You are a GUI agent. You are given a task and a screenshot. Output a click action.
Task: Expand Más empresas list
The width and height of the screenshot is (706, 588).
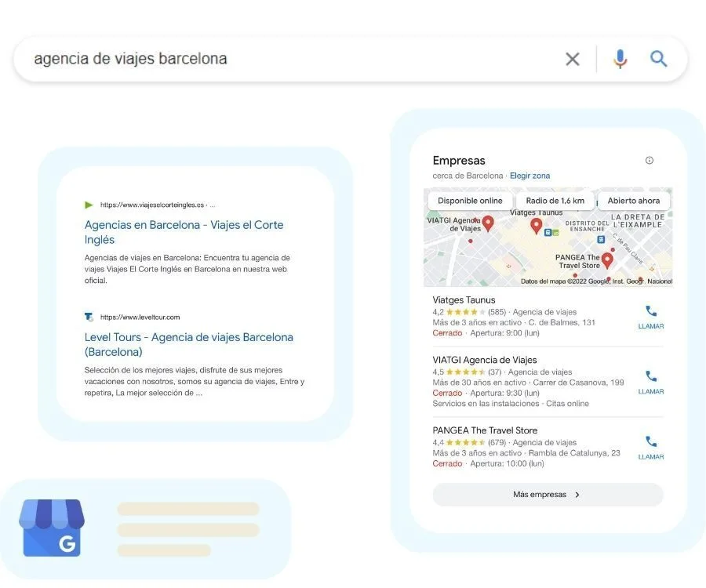click(x=548, y=495)
